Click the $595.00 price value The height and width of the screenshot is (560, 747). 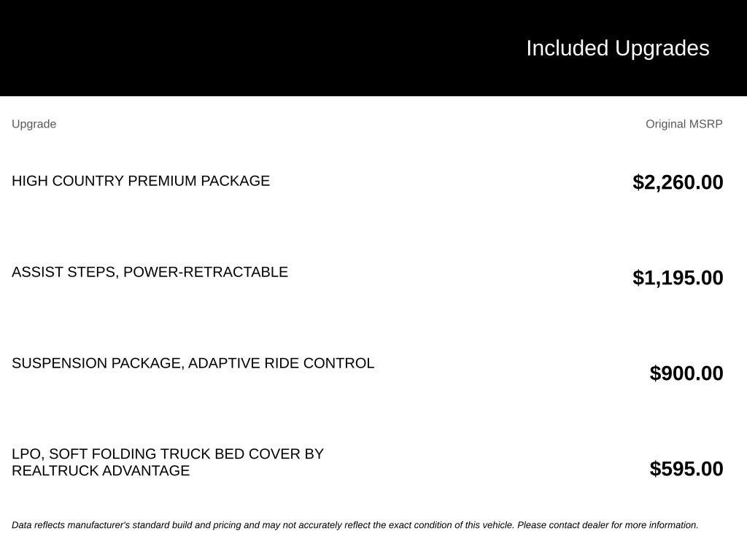coord(686,469)
